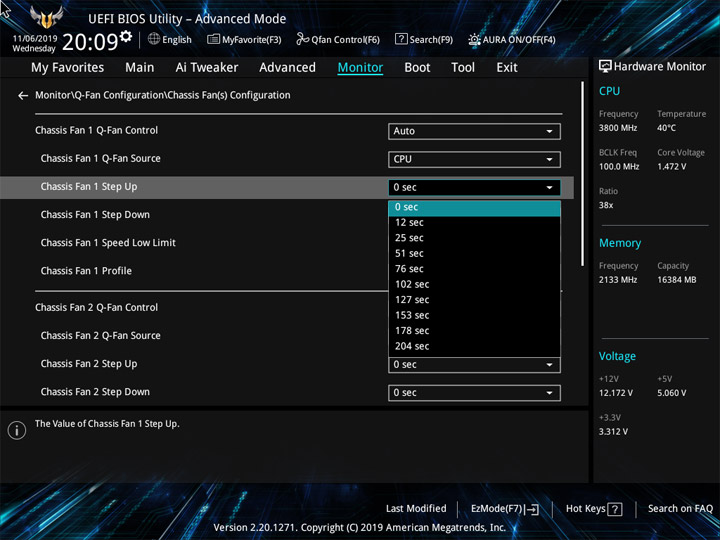Screen dimensions: 720x540
Task: Open Chassis Fan 2 Step Down dropdown
Action: tap(474, 393)
